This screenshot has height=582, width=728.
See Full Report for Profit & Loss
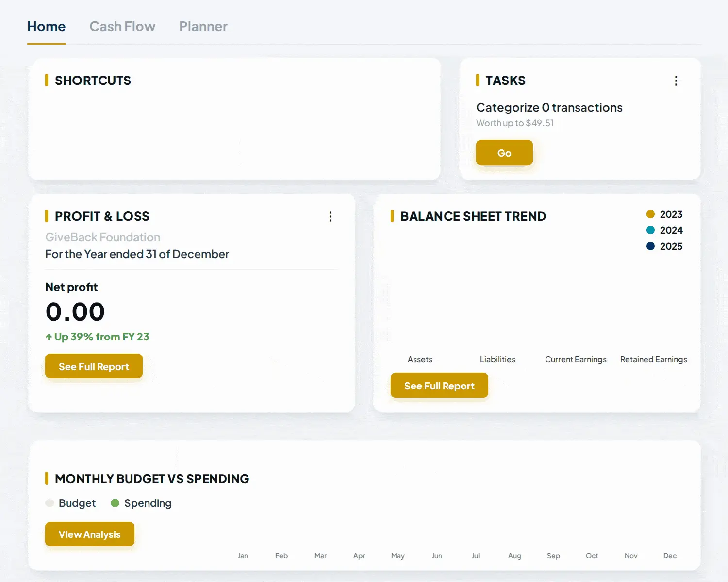pyautogui.click(x=94, y=366)
